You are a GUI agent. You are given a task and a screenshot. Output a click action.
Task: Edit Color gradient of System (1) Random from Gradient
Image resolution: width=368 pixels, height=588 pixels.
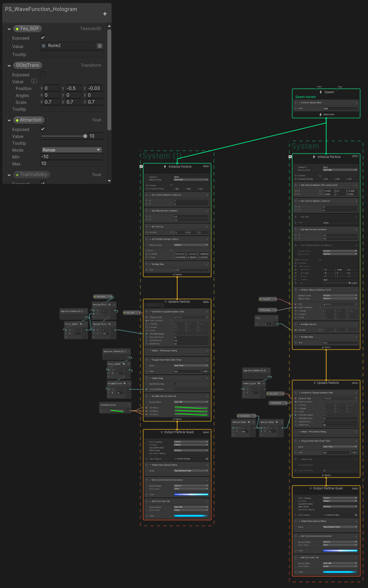pyautogui.click(x=191, y=494)
